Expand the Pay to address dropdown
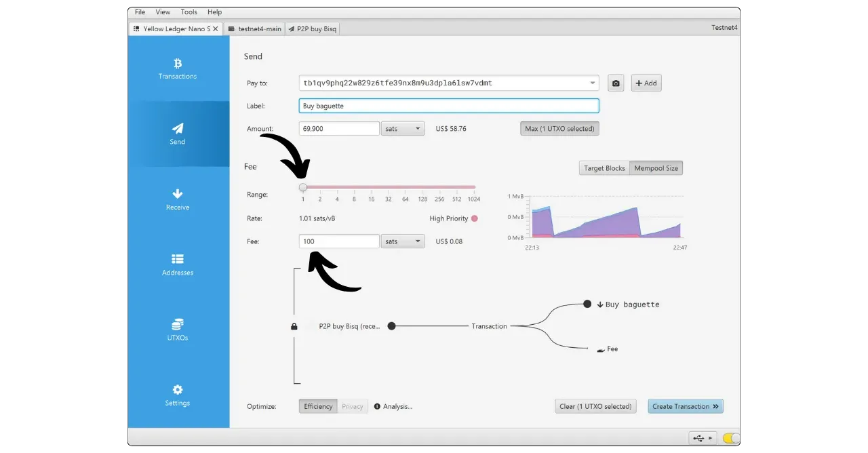This screenshot has width=868, height=453. pos(593,83)
